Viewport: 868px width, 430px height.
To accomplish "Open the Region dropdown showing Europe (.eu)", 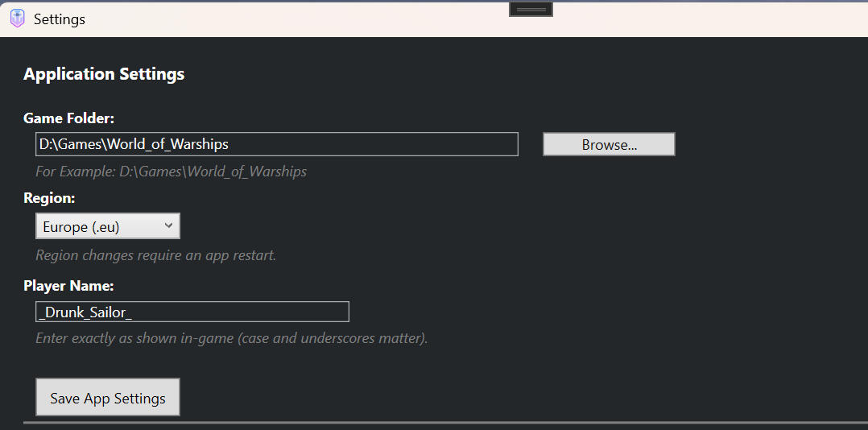I will coord(107,226).
